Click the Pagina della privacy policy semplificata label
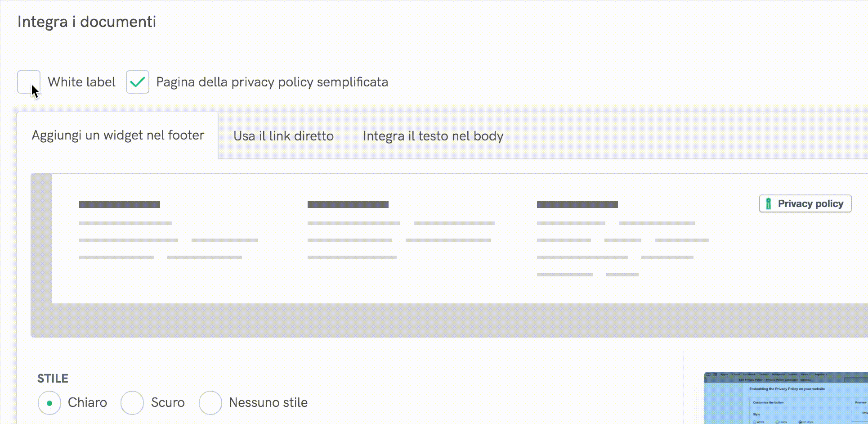Viewport: 868px width, 424px height. [272, 82]
